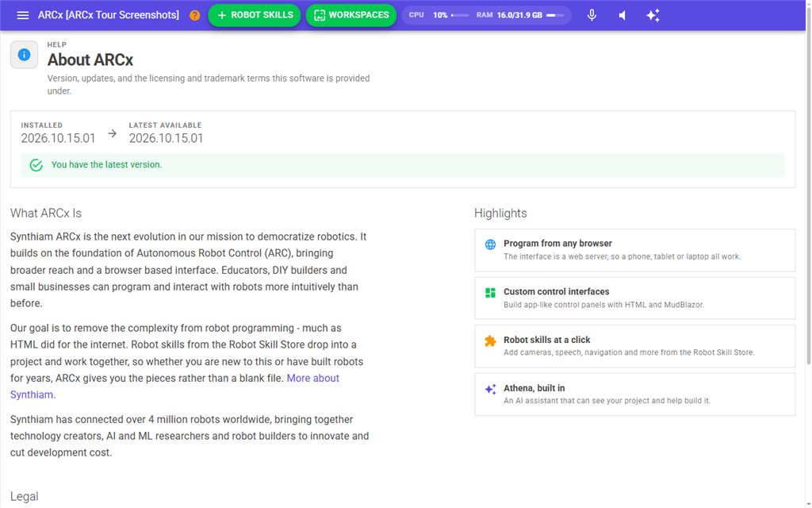Select the Athena, built in card
Screen dimensions: 812x508
pyautogui.click(x=634, y=394)
